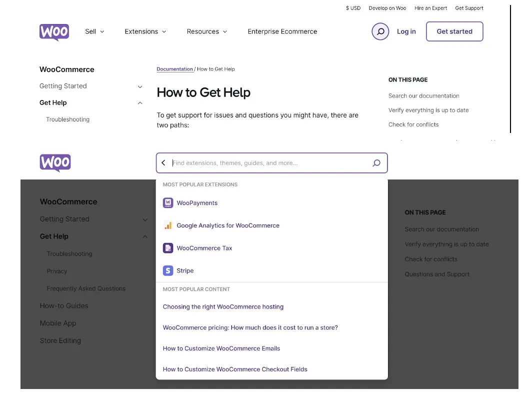This screenshot has height=398, width=532.
Task: Open How-to Guides in sidebar
Action: point(64,305)
